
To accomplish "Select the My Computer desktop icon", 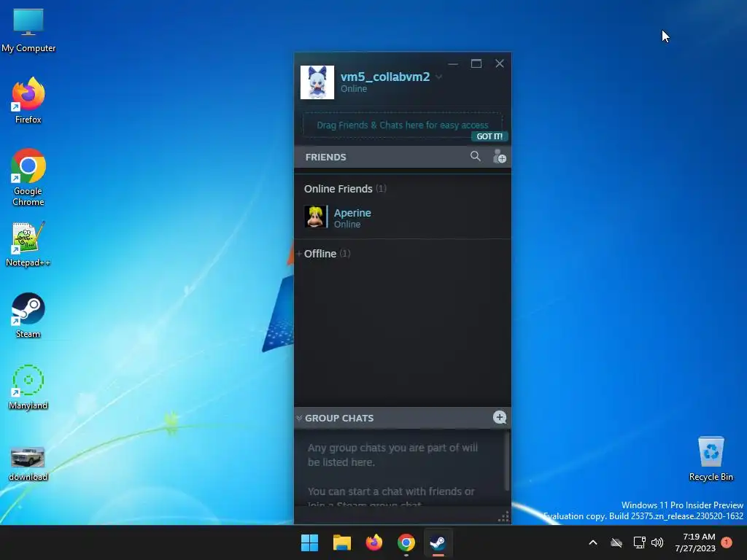I will [28, 31].
